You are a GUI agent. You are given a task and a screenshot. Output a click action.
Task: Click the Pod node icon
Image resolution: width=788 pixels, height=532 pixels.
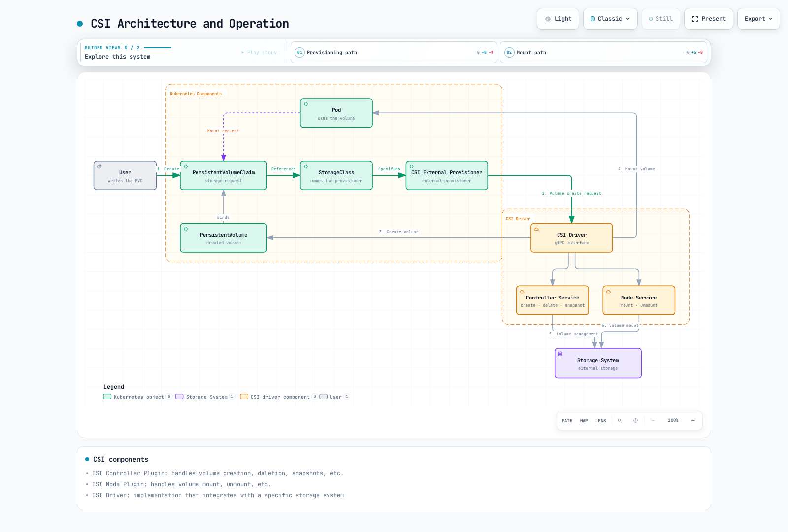tap(306, 104)
